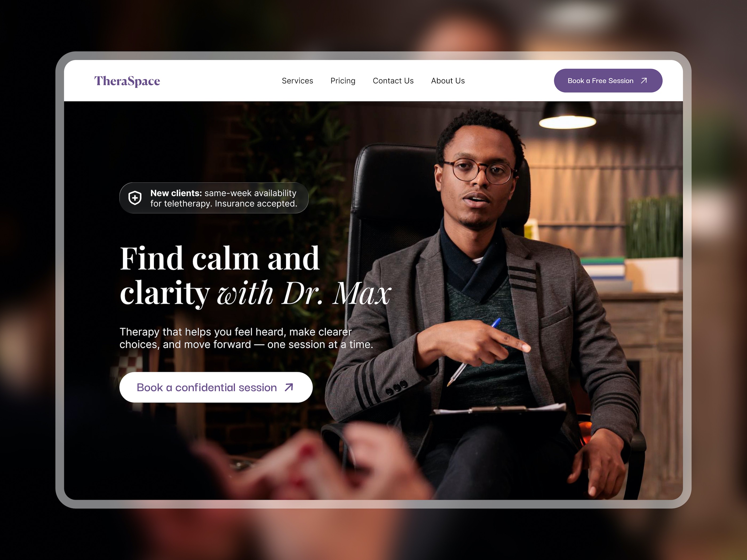Image resolution: width=747 pixels, height=560 pixels.
Task: Click the Book a Free Session button
Action: coord(608,81)
